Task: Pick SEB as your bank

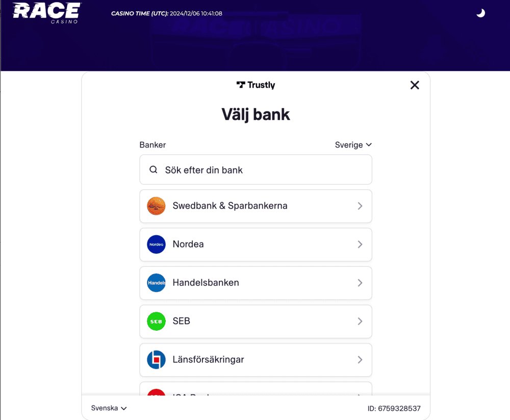Action: [182, 321]
